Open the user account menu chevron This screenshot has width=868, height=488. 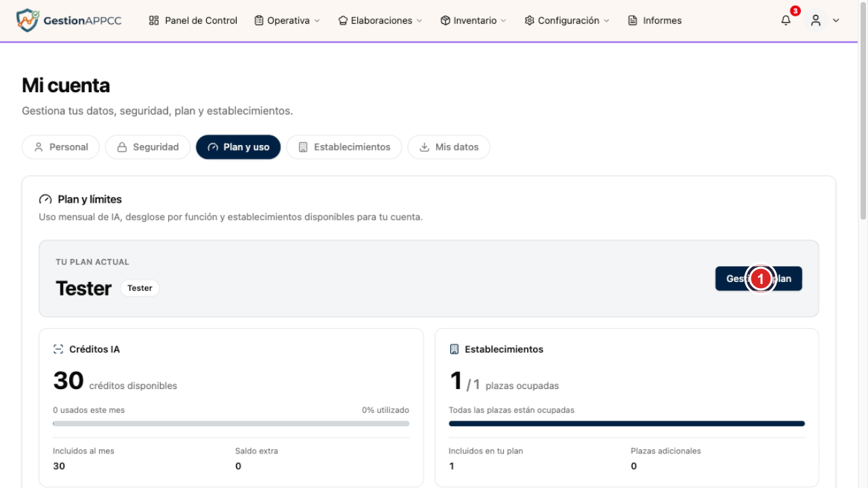coord(836,20)
